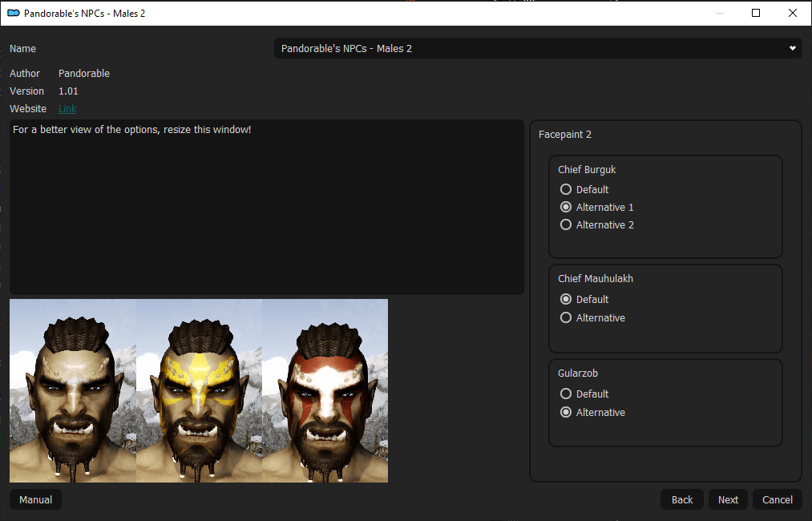The width and height of the screenshot is (812, 521).
Task: Select Default for Gularzob
Action: (584, 394)
